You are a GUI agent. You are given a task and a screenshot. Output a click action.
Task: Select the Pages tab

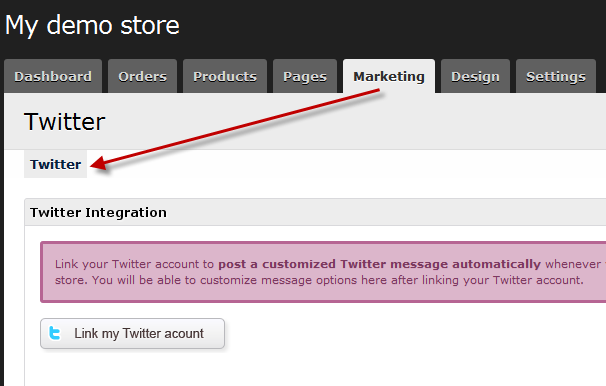pyautogui.click(x=305, y=76)
